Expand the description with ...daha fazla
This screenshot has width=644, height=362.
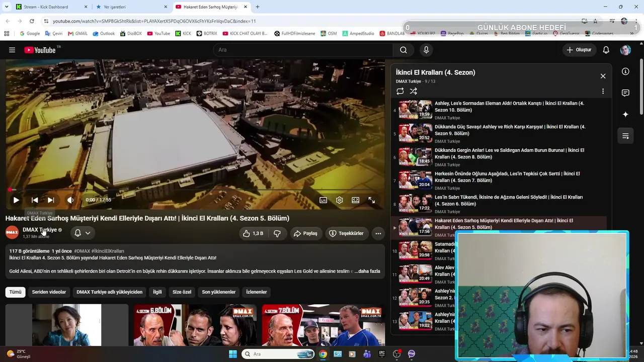tap(367, 271)
